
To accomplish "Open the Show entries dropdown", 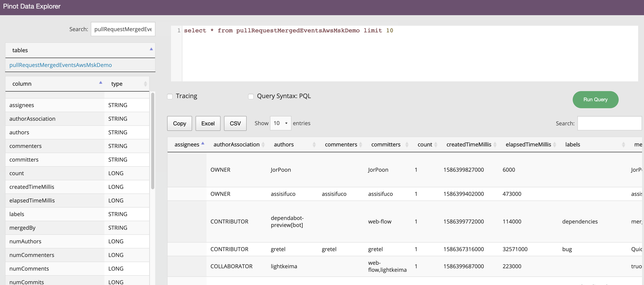I will click(x=280, y=123).
